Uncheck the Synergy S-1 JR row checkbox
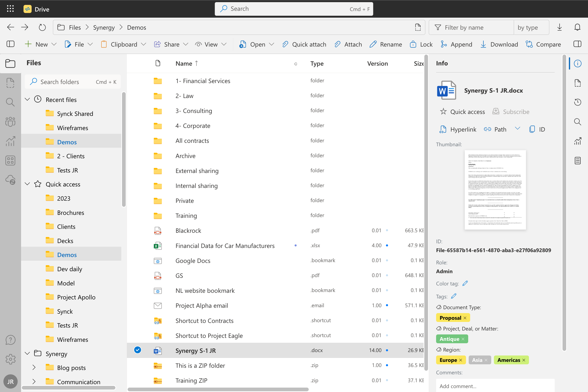This screenshot has width=588, height=392. point(137,350)
